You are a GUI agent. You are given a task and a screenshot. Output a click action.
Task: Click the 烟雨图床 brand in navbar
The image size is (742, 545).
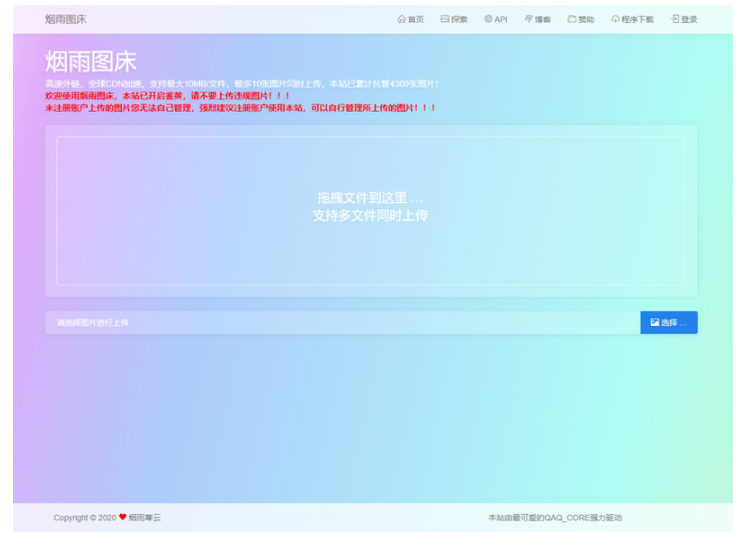tap(66, 19)
